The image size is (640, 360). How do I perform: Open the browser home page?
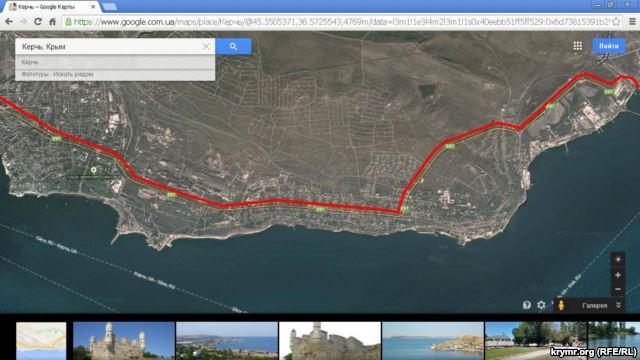[52, 22]
